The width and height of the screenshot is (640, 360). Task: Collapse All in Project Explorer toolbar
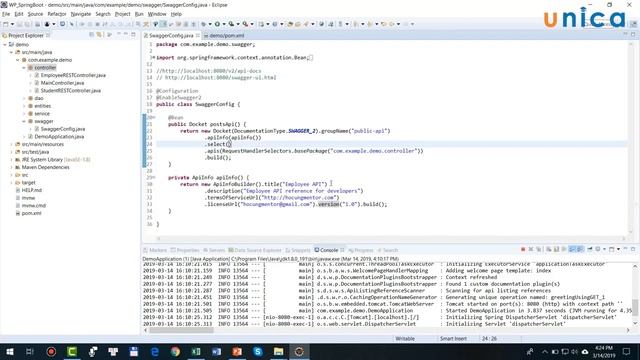[91, 35]
